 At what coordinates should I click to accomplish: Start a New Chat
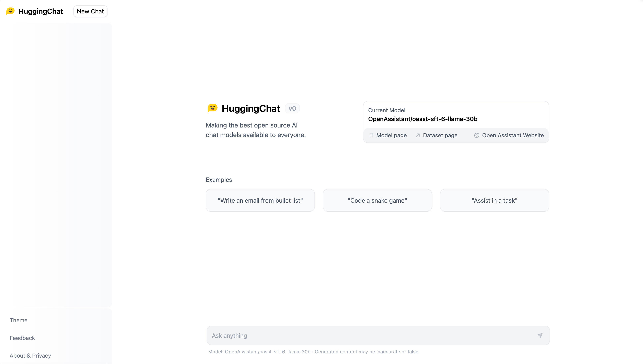(90, 11)
